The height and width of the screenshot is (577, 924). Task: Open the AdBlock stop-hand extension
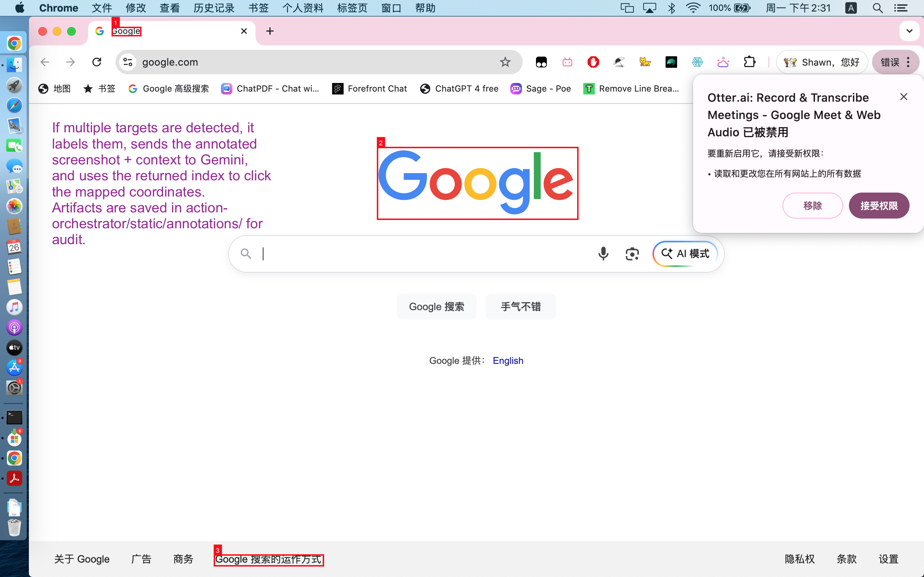[x=593, y=62]
